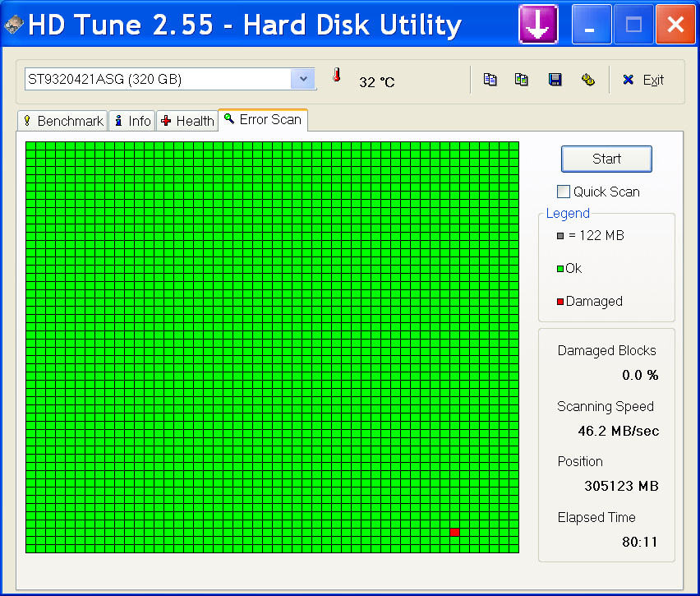Click the red damaged block in grid
The image size is (700, 596).
pos(454,532)
